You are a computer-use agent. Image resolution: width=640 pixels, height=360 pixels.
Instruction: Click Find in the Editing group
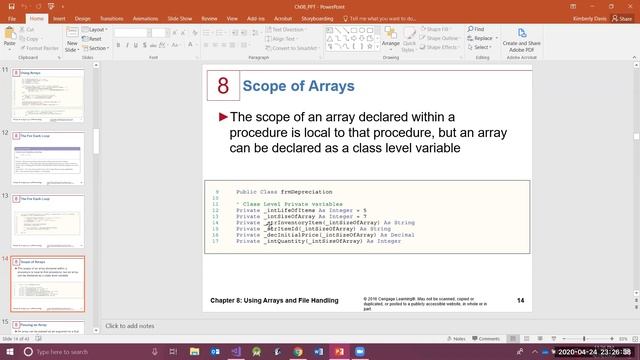pos(476,29)
